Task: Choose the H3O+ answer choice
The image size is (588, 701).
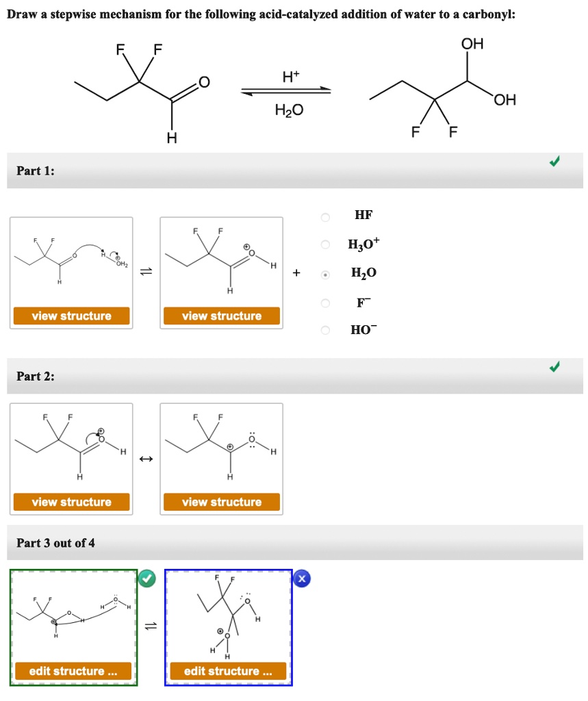Action: coord(324,244)
